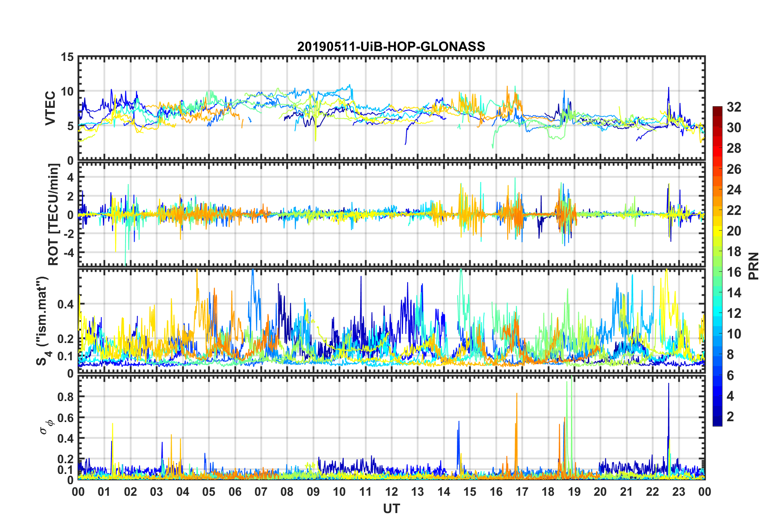
Task: Click the ROT [TECU/min] axis label
Action: pyautogui.click(x=54, y=214)
